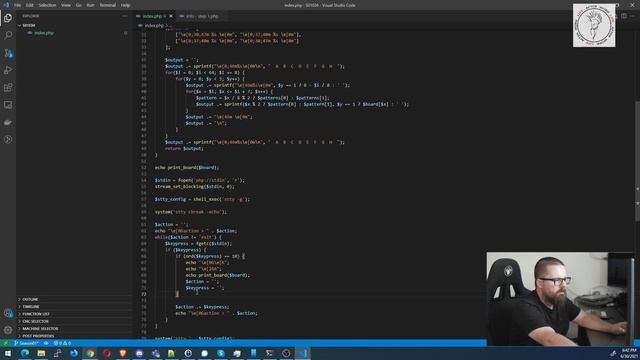
Task: Expand the MACHINE SELECTOR section
Action: click(x=74, y=329)
